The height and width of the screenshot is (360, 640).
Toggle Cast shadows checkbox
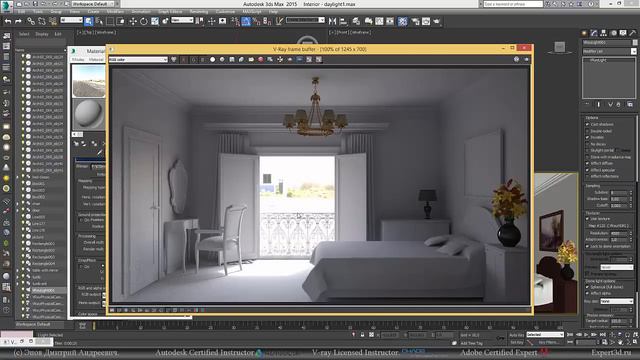[x=588, y=124]
